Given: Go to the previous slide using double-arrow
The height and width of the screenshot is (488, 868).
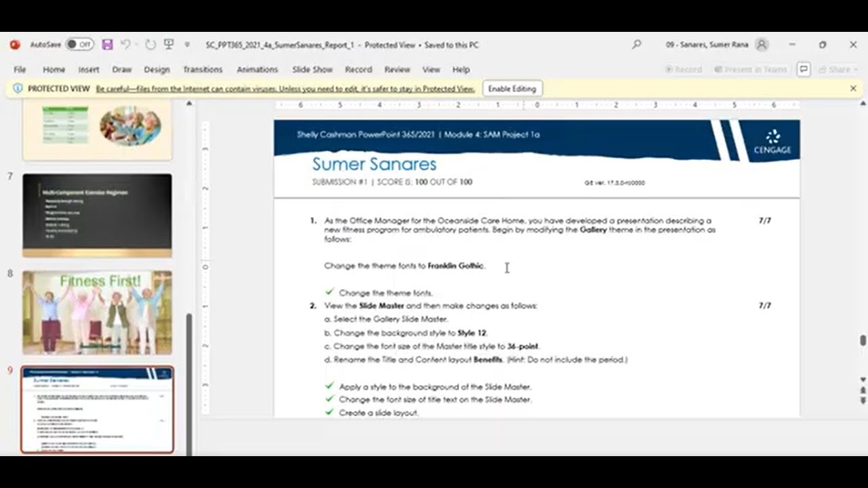Looking at the screenshot, I should [x=863, y=390].
